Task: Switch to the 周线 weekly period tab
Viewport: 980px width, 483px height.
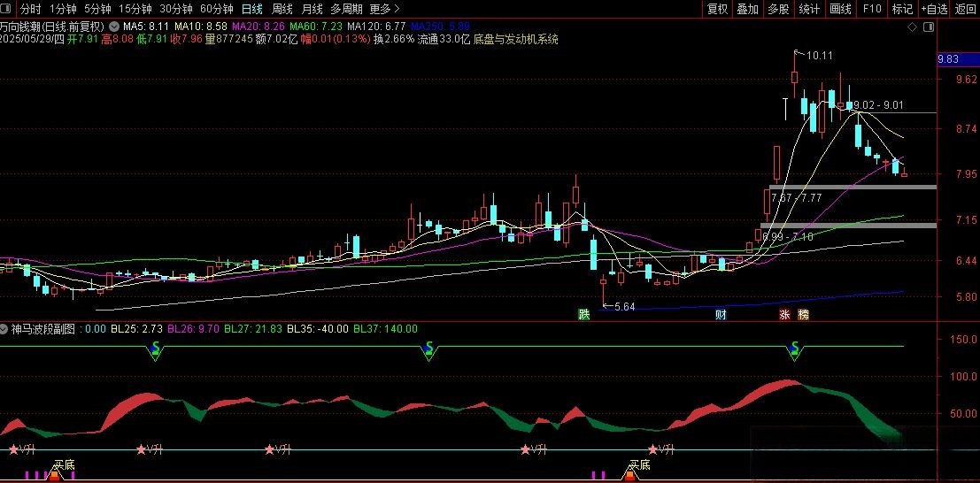Action: [282, 9]
